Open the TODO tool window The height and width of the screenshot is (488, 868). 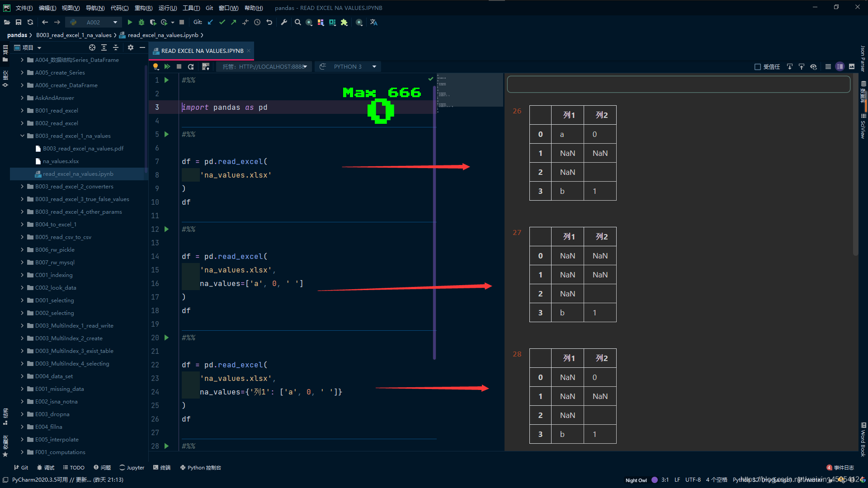click(74, 468)
